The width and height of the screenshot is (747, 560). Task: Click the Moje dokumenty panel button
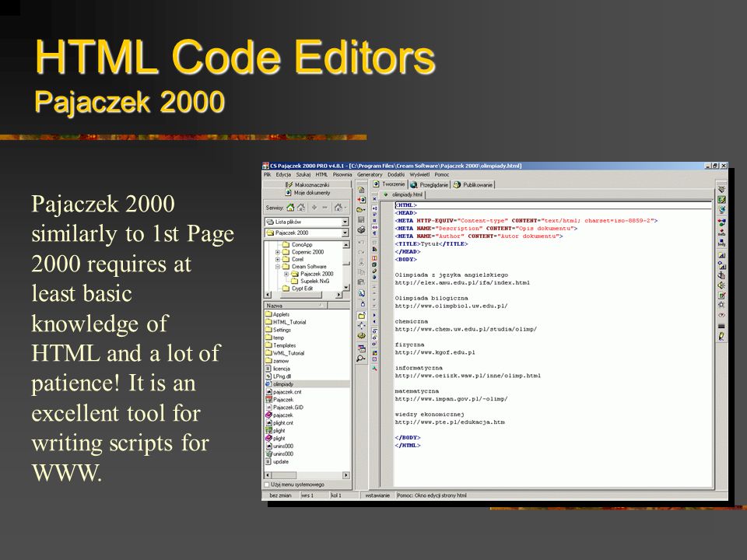(x=307, y=193)
